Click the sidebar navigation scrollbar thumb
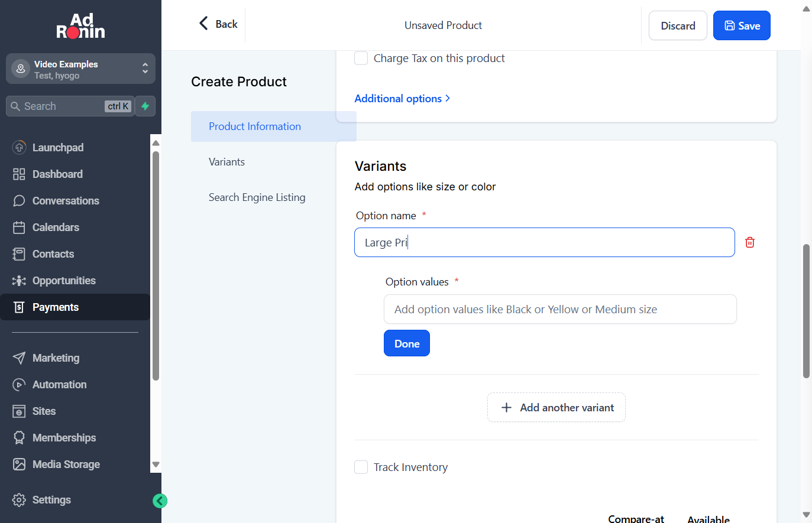 pyautogui.click(x=156, y=266)
